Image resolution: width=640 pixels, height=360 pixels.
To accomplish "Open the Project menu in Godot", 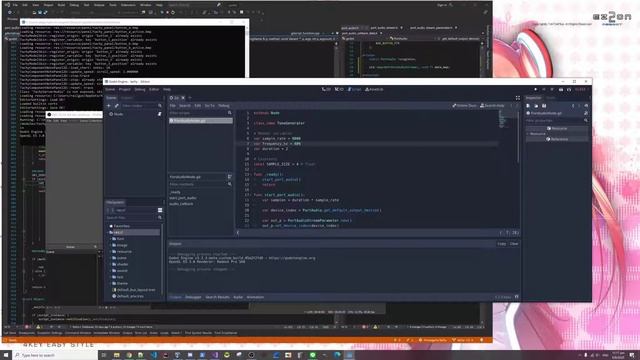I will point(124,89).
